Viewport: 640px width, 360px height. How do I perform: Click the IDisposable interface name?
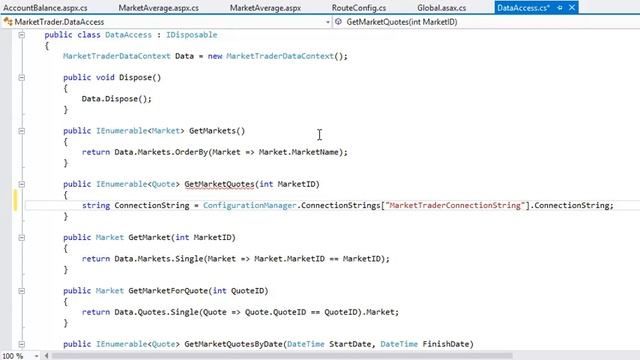[x=191, y=35]
